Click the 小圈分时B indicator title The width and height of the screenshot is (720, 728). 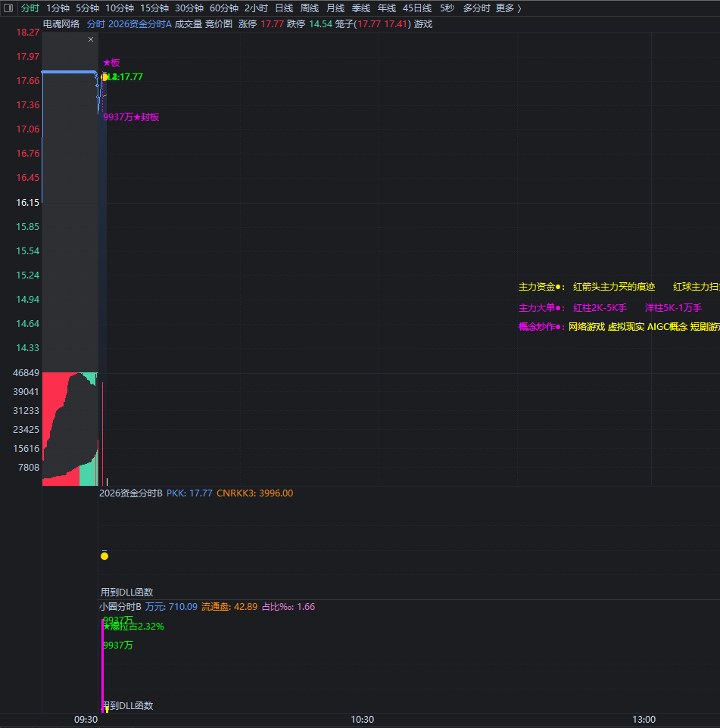(120, 607)
